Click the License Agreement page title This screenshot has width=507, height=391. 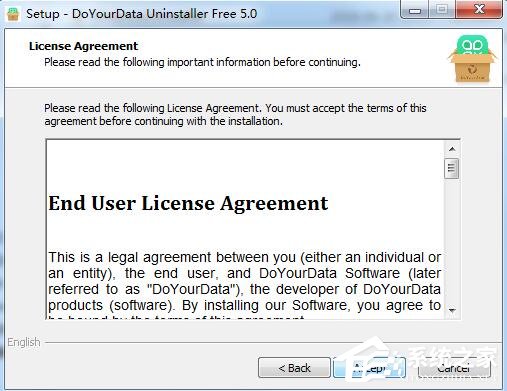[83, 46]
